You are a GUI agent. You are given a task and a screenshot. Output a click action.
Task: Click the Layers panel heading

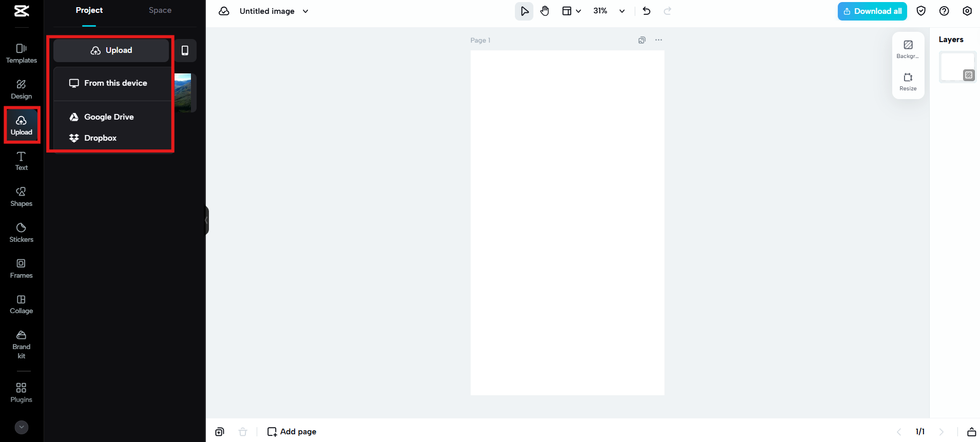(x=951, y=40)
